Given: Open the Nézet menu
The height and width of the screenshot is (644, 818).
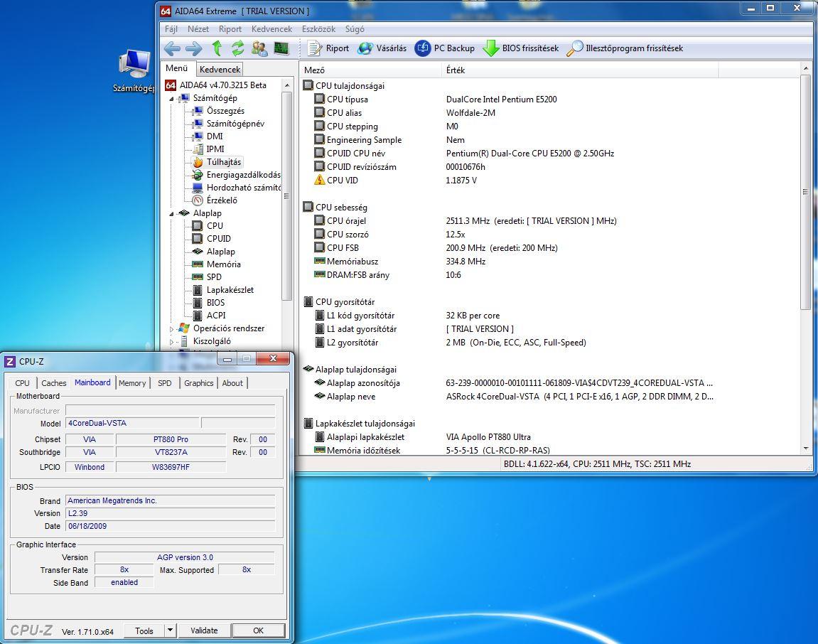Looking at the screenshot, I should [198, 29].
